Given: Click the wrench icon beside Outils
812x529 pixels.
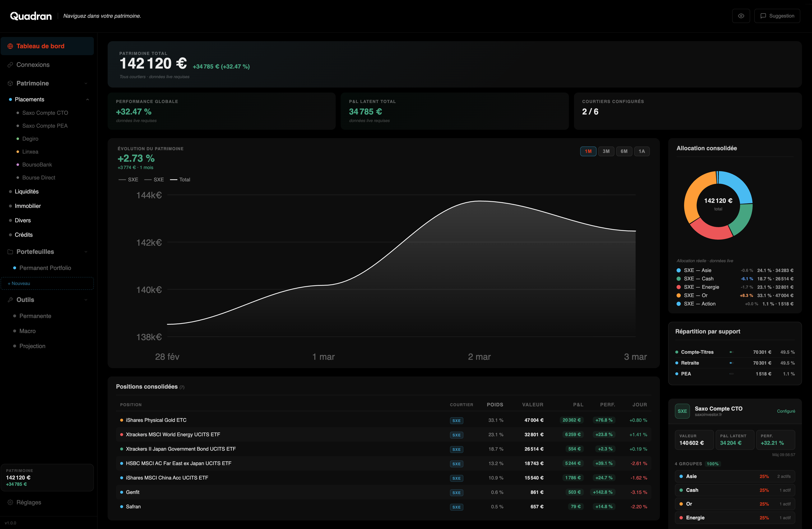Looking at the screenshot, I should point(10,300).
